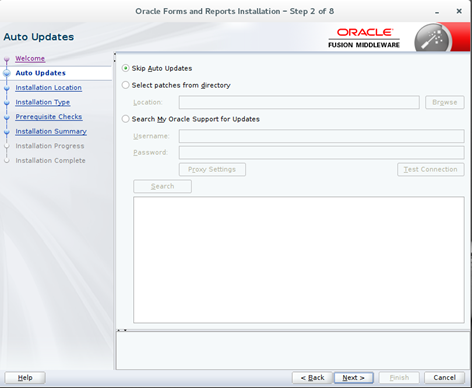This screenshot has width=472, height=388.
Task: Click the Installation Location step bullet icon
Action: click(7, 88)
